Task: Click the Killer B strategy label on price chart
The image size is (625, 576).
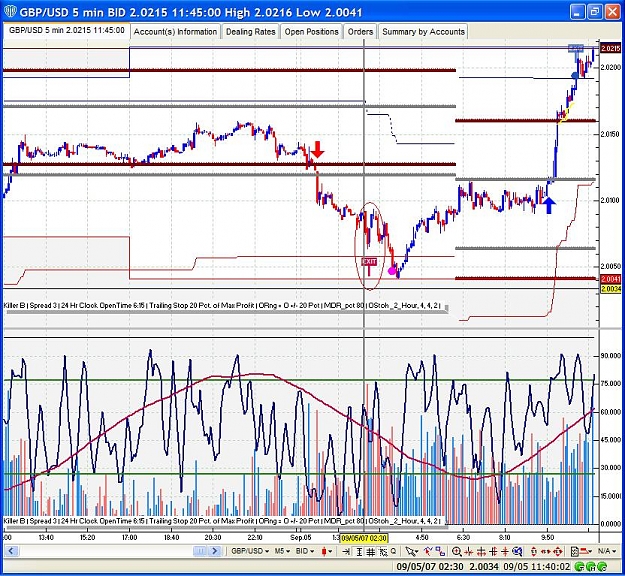Action: 222,305
